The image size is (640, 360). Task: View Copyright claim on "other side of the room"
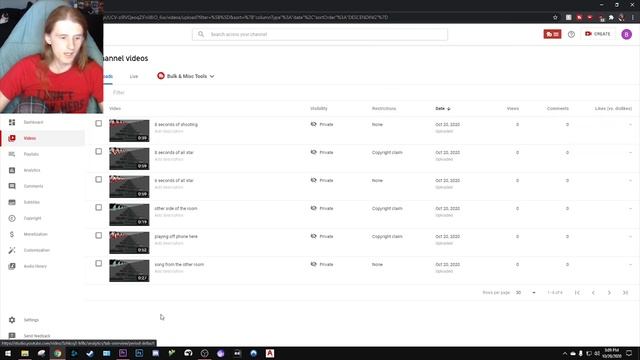[x=387, y=209]
